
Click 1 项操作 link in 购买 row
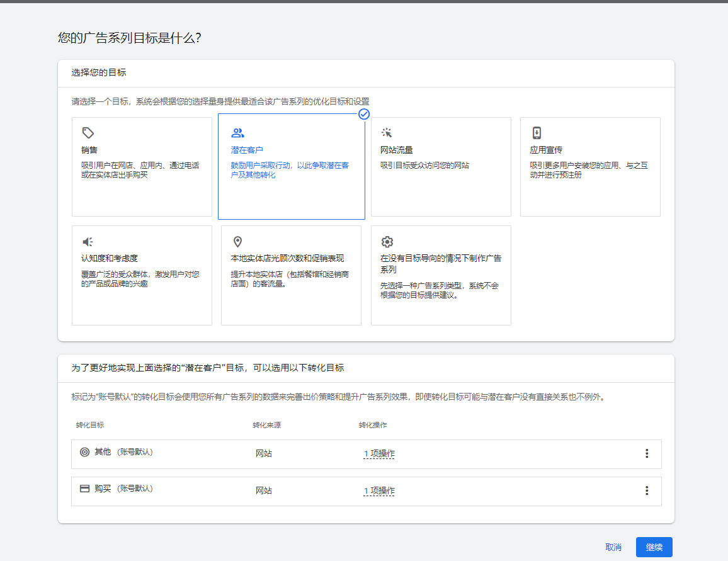click(x=379, y=491)
